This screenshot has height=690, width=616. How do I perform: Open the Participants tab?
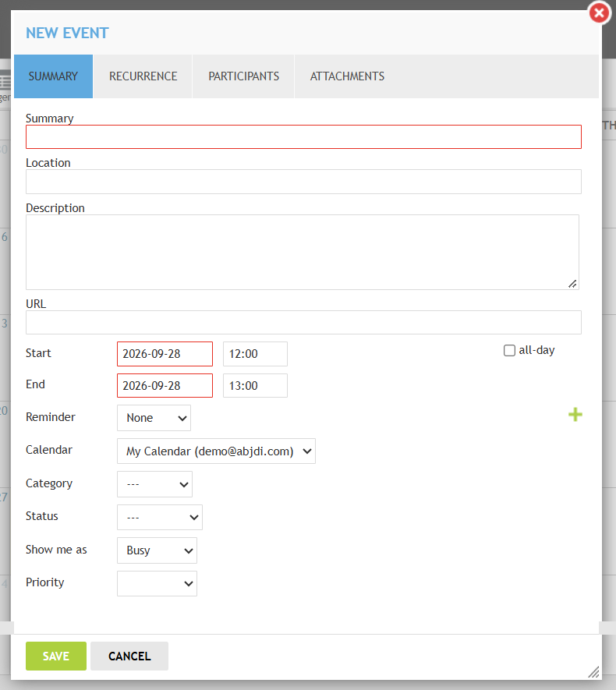click(x=243, y=76)
